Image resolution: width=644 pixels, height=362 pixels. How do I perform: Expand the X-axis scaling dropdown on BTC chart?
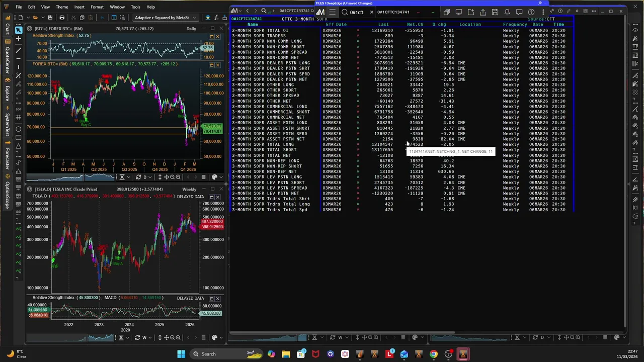tap(128, 177)
